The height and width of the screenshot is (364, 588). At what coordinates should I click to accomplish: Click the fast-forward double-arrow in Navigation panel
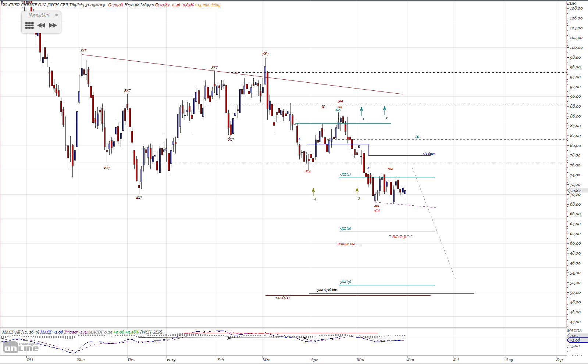pos(53,25)
